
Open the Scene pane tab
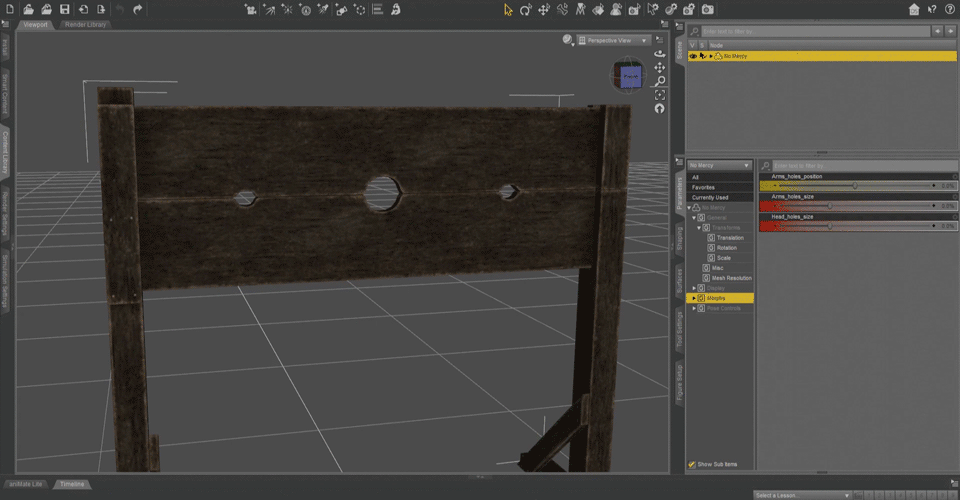(680, 50)
